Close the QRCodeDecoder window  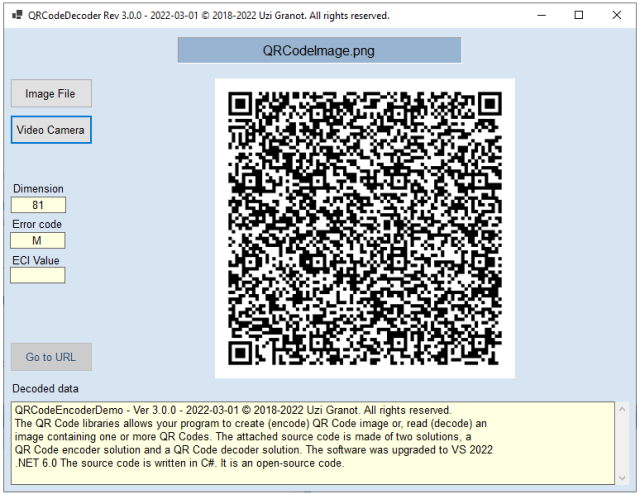[616, 16]
